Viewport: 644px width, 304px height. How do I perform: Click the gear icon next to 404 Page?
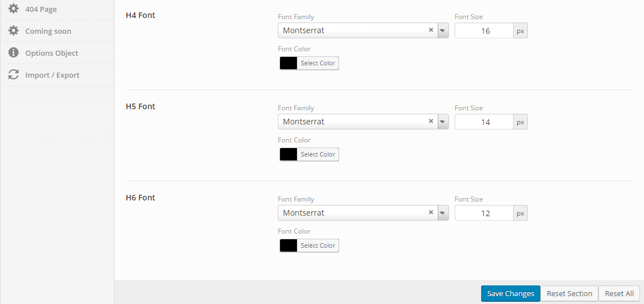[x=14, y=8]
